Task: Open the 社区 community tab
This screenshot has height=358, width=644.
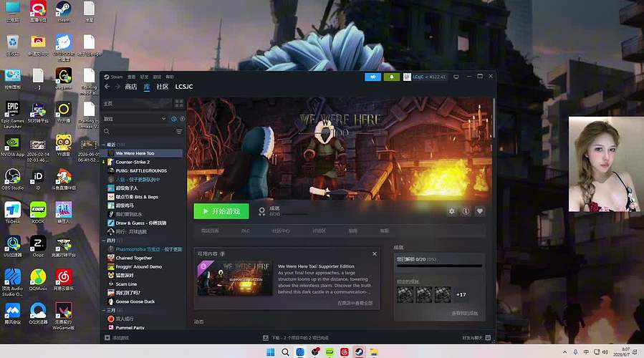Action: [x=162, y=87]
